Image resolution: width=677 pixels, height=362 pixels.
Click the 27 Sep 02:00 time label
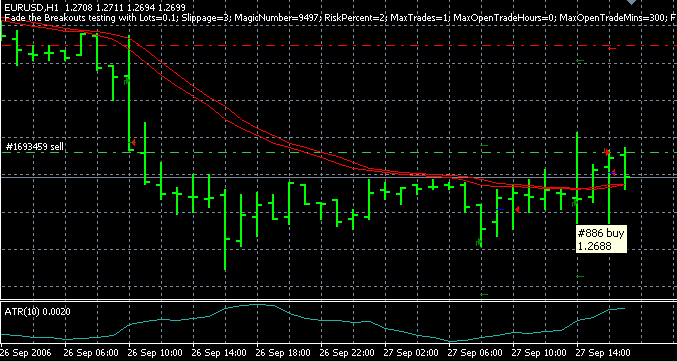click(x=411, y=352)
